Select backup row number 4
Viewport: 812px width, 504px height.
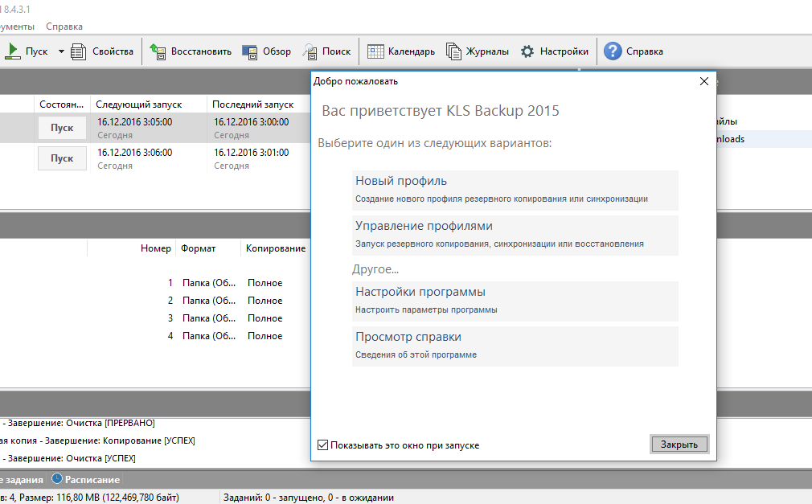155,336
